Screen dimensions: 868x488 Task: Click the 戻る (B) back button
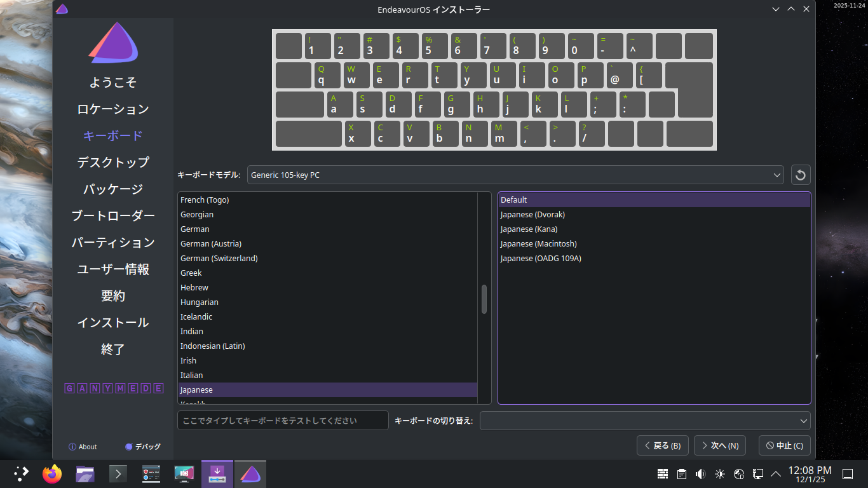[x=663, y=445]
